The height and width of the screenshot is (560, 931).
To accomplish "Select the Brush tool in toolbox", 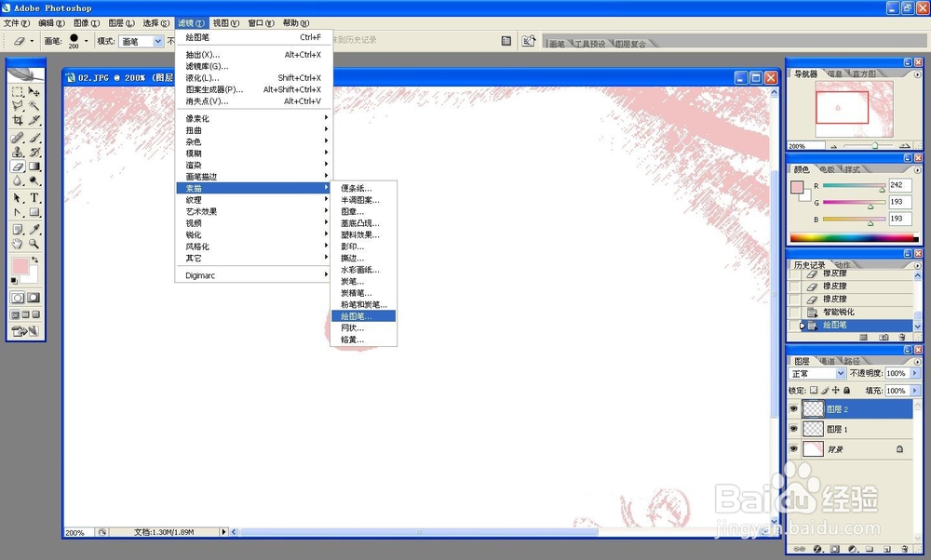I will pyautogui.click(x=34, y=138).
